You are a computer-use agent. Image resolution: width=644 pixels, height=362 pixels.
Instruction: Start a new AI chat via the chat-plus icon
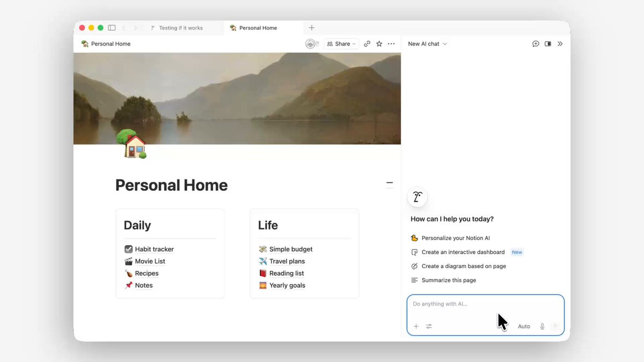pyautogui.click(x=536, y=44)
